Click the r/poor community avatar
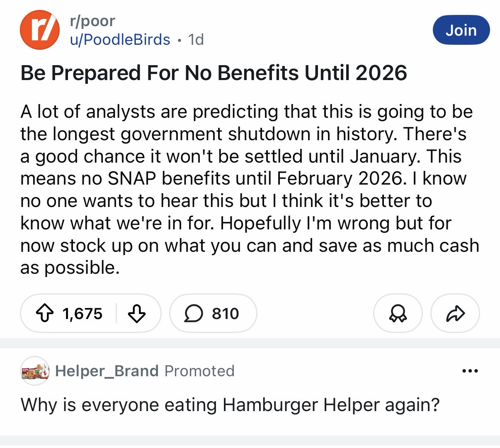The width and height of the screenshot is (500, 448). pos(39,30)
